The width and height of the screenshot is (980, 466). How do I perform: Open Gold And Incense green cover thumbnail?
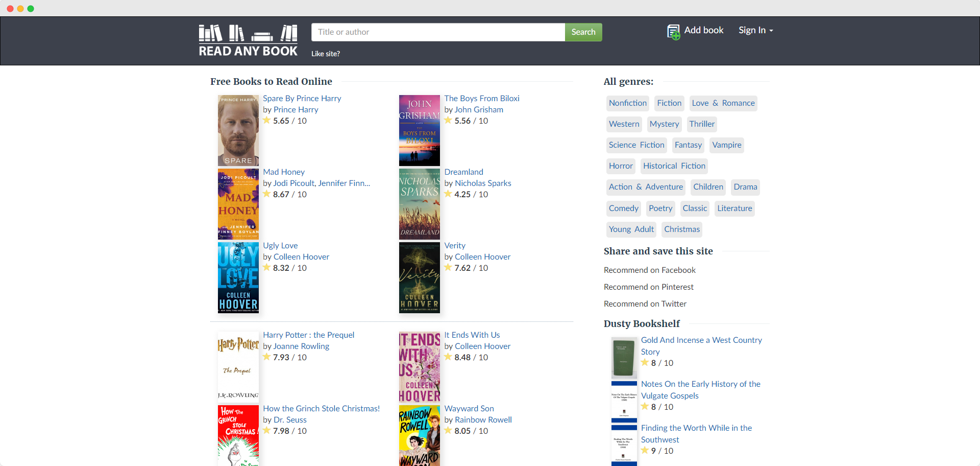coord(624,358)
